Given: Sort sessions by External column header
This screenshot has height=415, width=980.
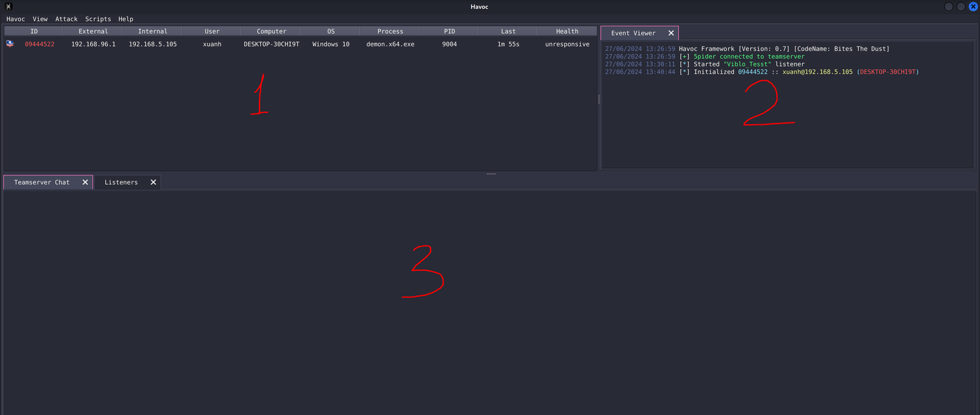Looking at the screenshot, I should pos(93,31).
